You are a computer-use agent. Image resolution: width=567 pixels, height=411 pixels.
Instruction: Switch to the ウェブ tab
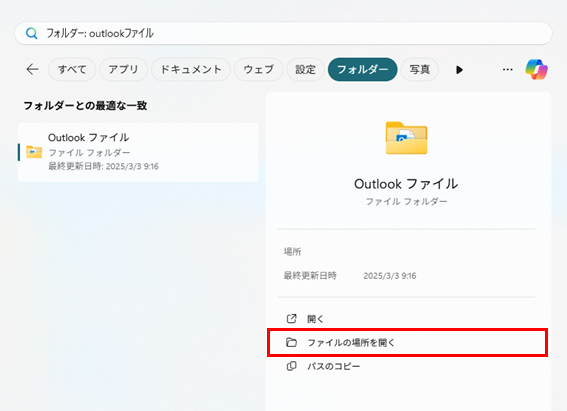[x=258, y=69]
